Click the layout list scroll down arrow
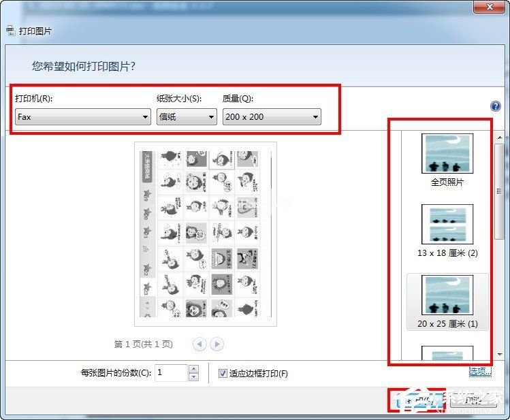 pos(500,355)
